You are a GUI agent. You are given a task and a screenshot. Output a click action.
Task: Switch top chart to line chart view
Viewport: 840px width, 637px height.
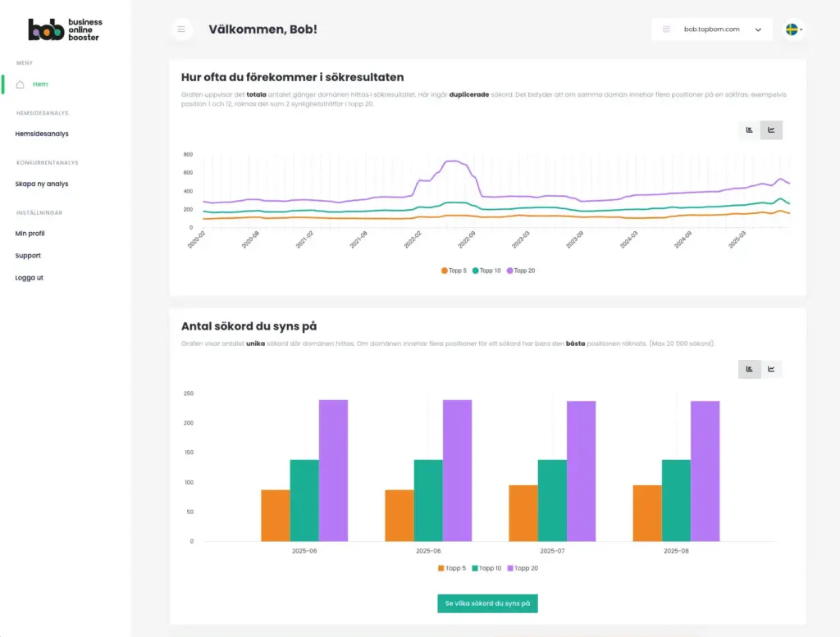click(x=771, y=130)
